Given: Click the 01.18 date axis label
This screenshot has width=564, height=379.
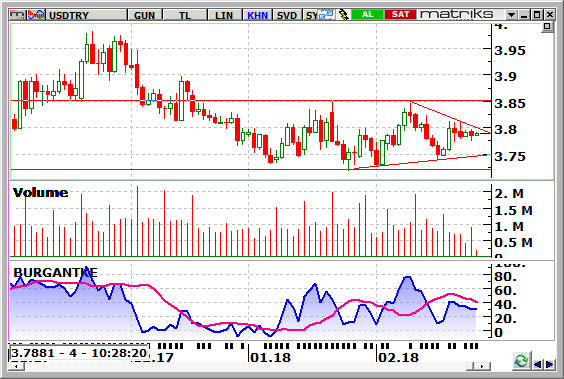Looking at the screenshot, I should click(271, 358).
